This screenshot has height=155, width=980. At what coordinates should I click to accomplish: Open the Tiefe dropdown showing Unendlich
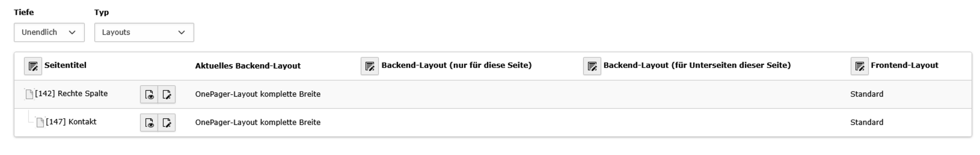click(x=49, y=33)
